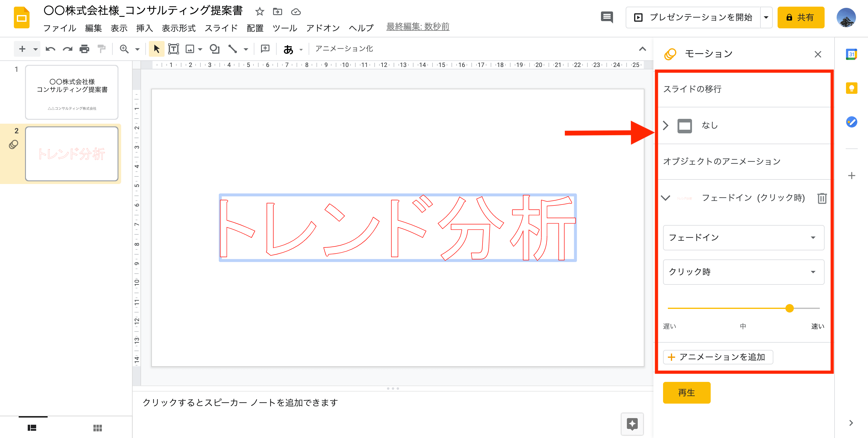Click the プレゼンテーションを開始 dropdown arrow
The image size is (868, 438).
point(769,17)
